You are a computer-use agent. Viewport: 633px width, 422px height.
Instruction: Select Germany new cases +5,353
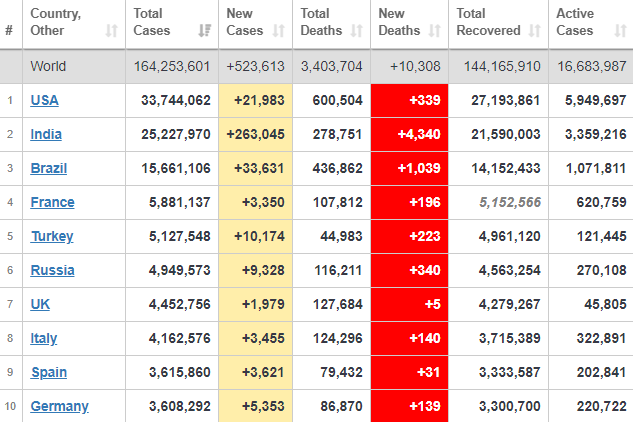coord(263,406)
